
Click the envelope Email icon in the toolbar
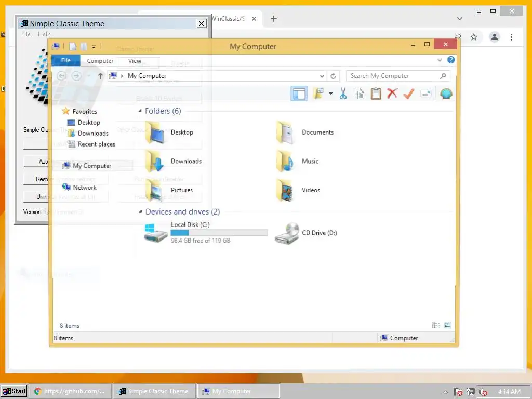pos(425,94)
